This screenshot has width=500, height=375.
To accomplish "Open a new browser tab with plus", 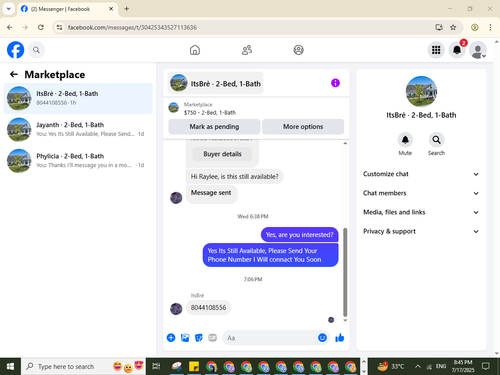I will tap(127, 9).
